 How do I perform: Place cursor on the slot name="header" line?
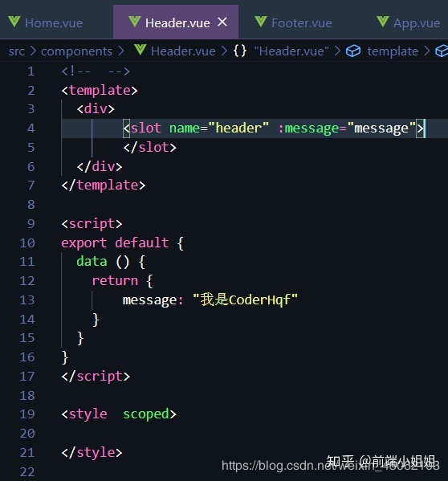point(255,128)
